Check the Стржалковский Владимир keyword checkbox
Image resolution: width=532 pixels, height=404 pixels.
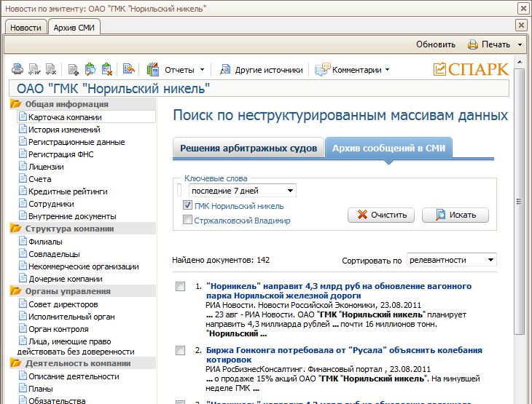[187, 221]
